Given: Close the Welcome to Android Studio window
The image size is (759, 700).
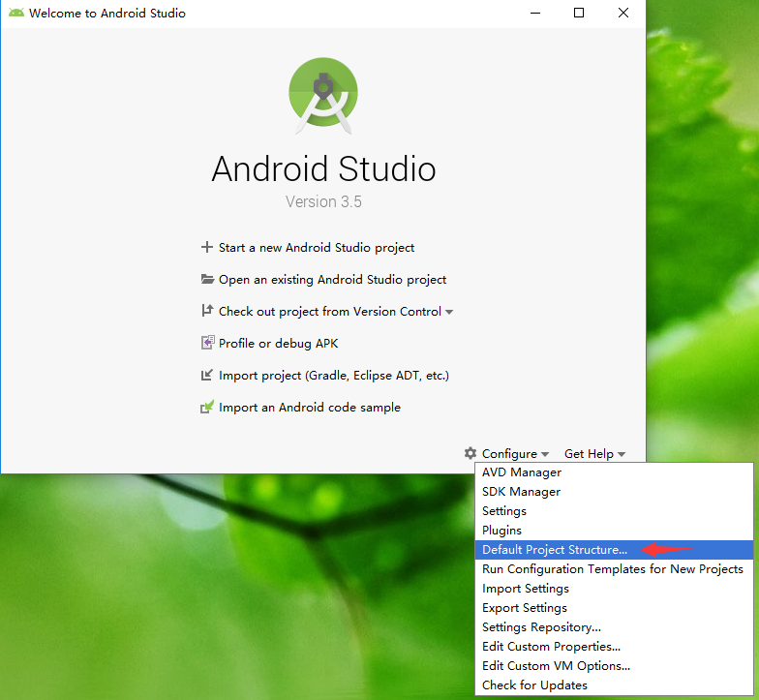Looking at the screenshot, I should tap(623, 14).
